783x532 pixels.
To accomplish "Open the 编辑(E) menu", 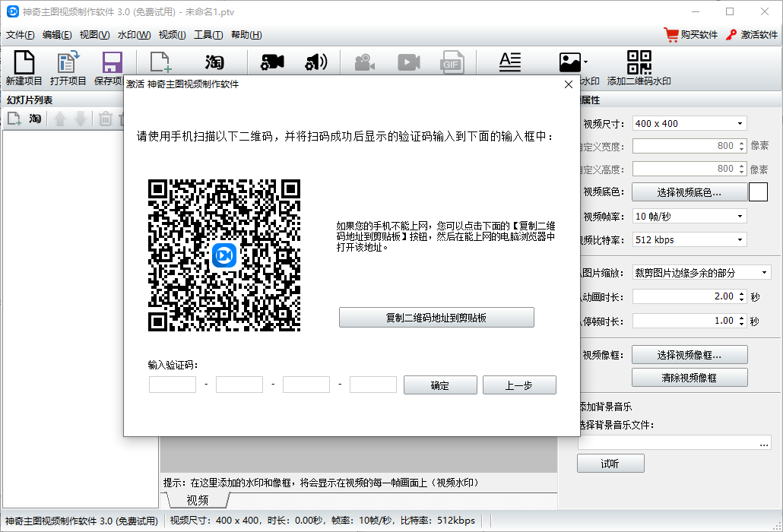I will tap(57, 35).
